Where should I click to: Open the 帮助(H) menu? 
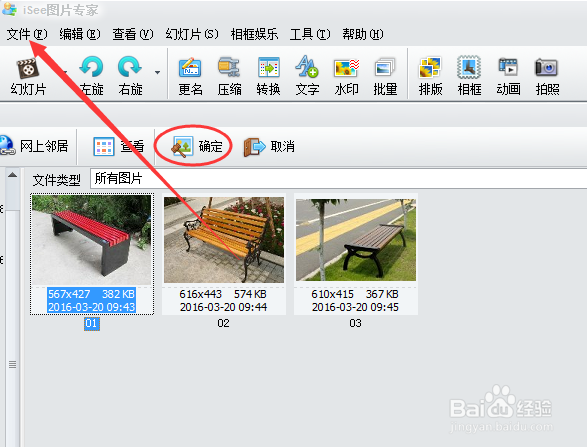tap(363, 34)
